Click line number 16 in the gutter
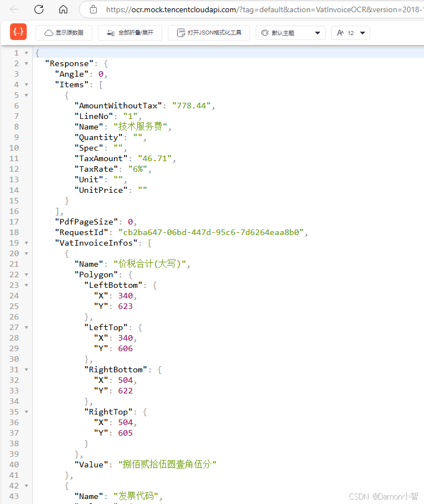 pyautogui.click(x=14, y=212)
